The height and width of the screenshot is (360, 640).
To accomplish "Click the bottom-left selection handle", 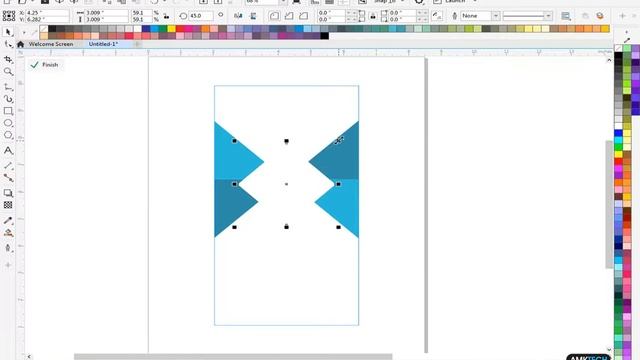I will pyautogui.click(x=234, y=227).
